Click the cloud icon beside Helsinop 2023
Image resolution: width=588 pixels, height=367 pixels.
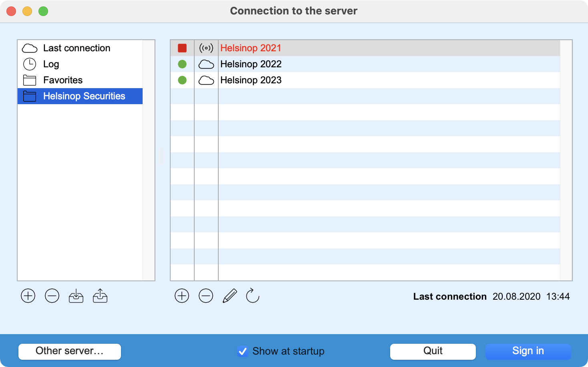tap(206, 80)
